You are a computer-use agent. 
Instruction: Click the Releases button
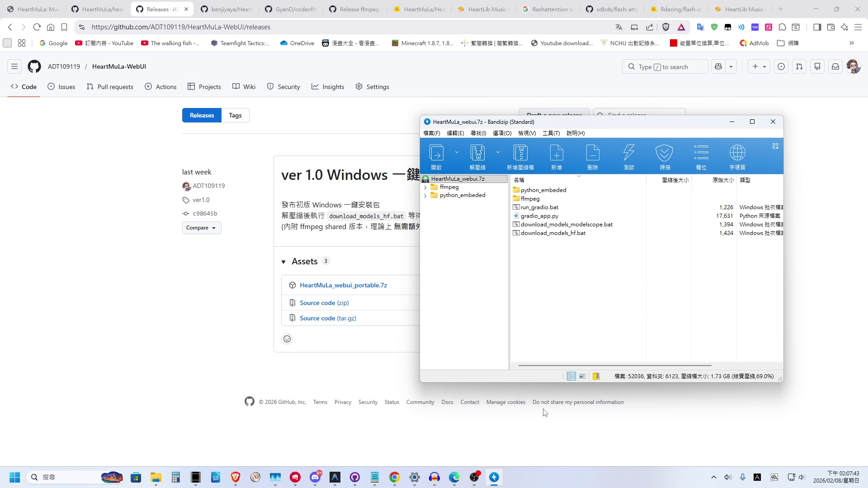click(202, 115)
